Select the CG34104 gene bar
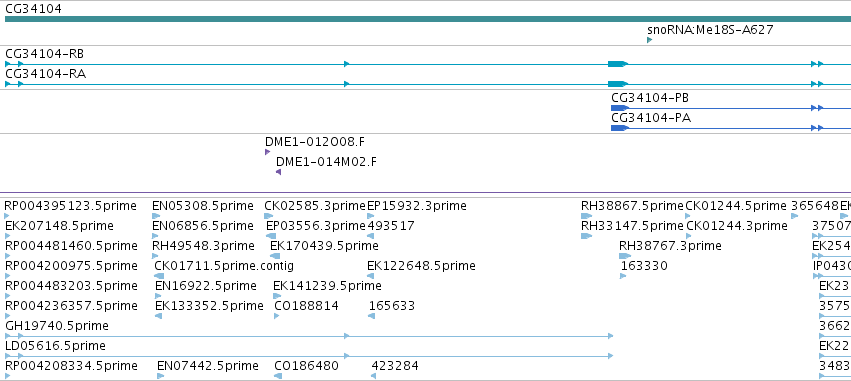851x381 pixels. pyautogui.click(x=428, y=19)
